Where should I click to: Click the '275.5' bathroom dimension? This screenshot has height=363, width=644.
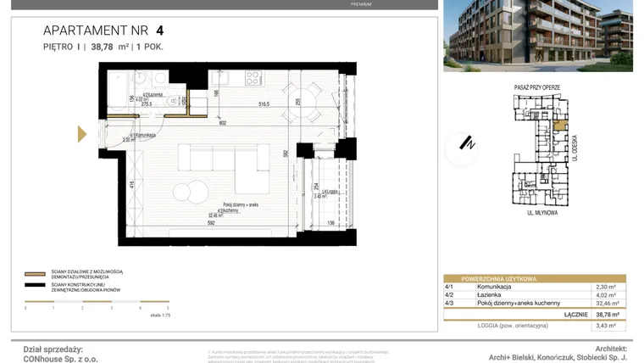point(147,104)
